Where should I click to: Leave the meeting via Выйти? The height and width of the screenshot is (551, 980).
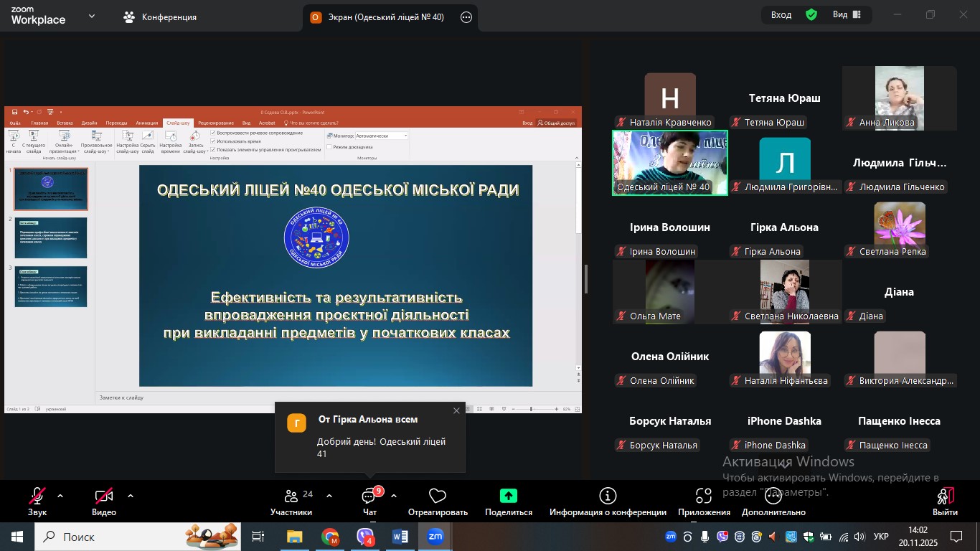[x=945, y=496]
